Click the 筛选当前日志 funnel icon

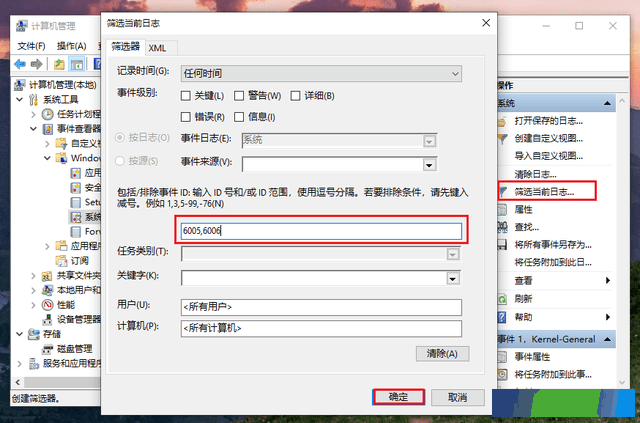click(x=503, y=191)
